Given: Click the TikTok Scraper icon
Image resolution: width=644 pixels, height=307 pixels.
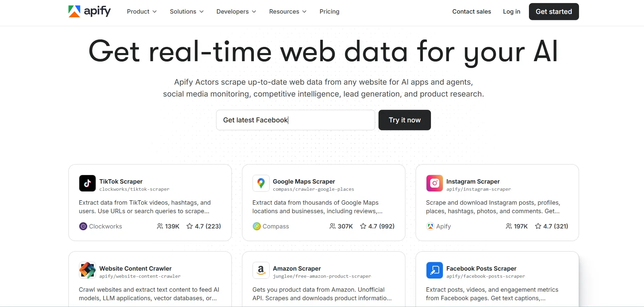Looking at the screenshot, I should 87,183.
